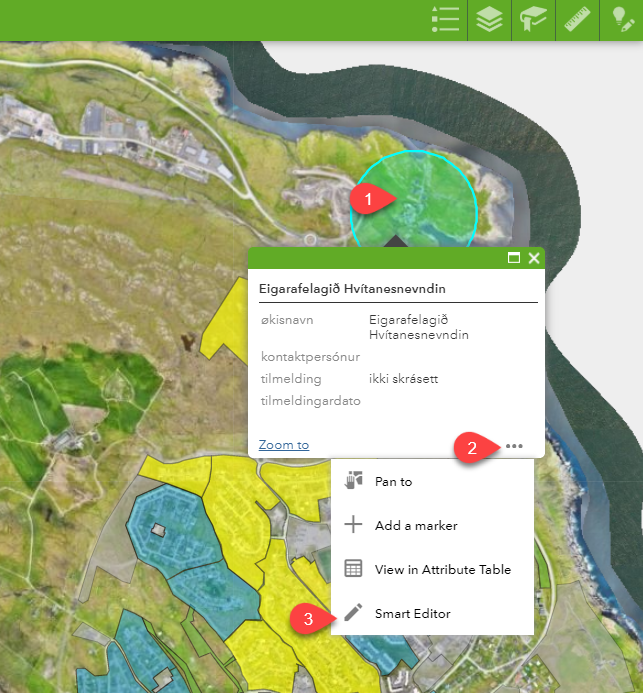Image resolution: width=643 pixels, height=693 pixels.
Task: Close the Eigarafelagið Hvítanesnevndin popup
Action: 534,258
